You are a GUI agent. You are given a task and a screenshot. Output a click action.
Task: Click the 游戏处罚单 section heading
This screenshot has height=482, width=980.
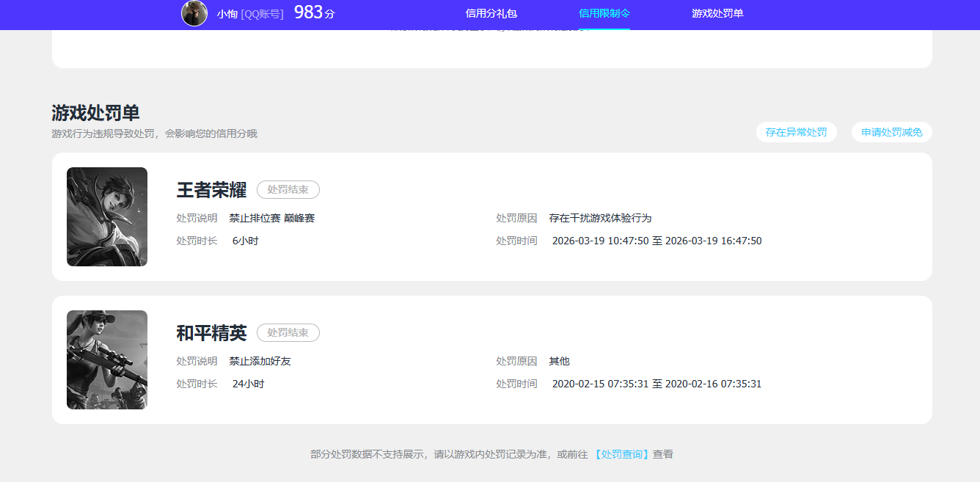click(95, 113)
